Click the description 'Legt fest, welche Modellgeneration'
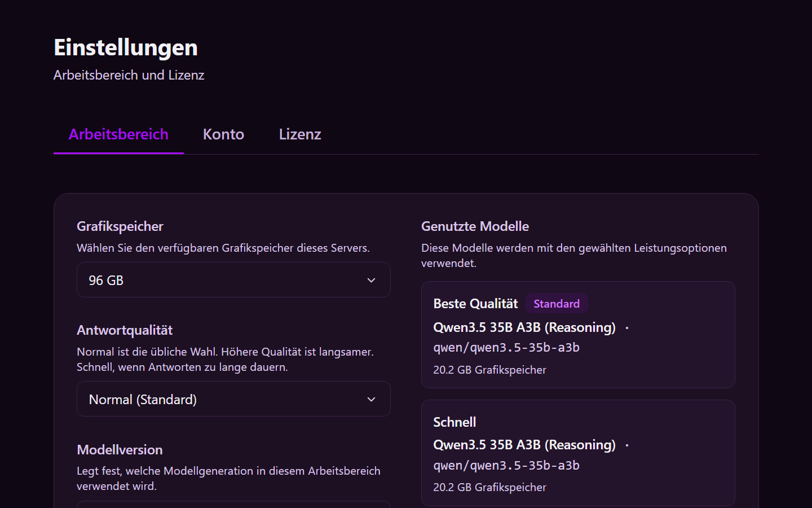The height and width of the screenshot is (508, 812). 228,479
